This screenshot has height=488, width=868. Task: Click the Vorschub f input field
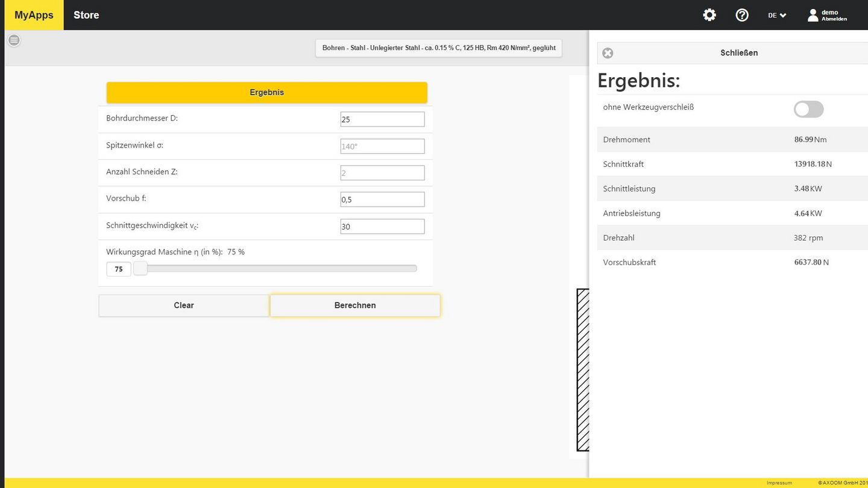coord(382,199)
